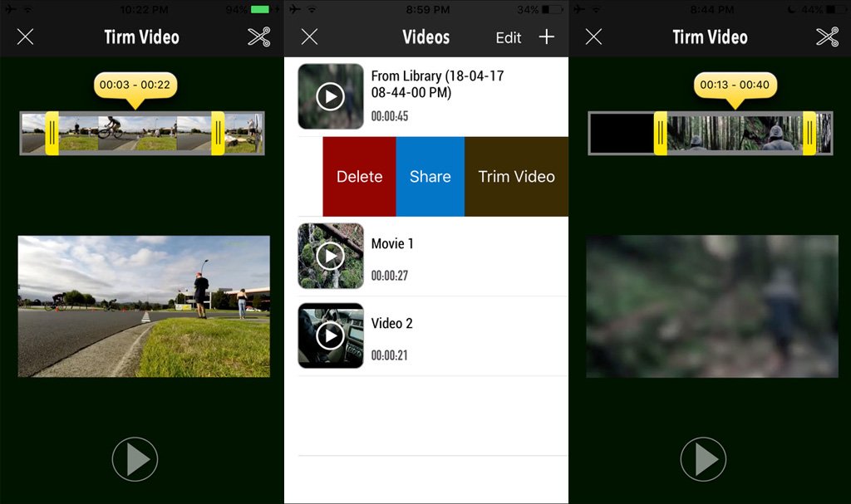851x504 pixels.
Task: Close the left Tirm Video screen with the X
Action: click(x=25, y=37)
